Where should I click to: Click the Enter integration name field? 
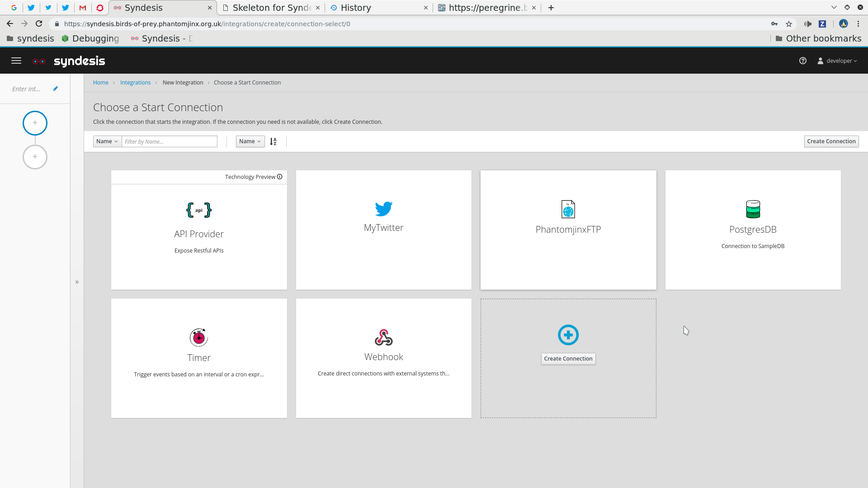point(26,89)
